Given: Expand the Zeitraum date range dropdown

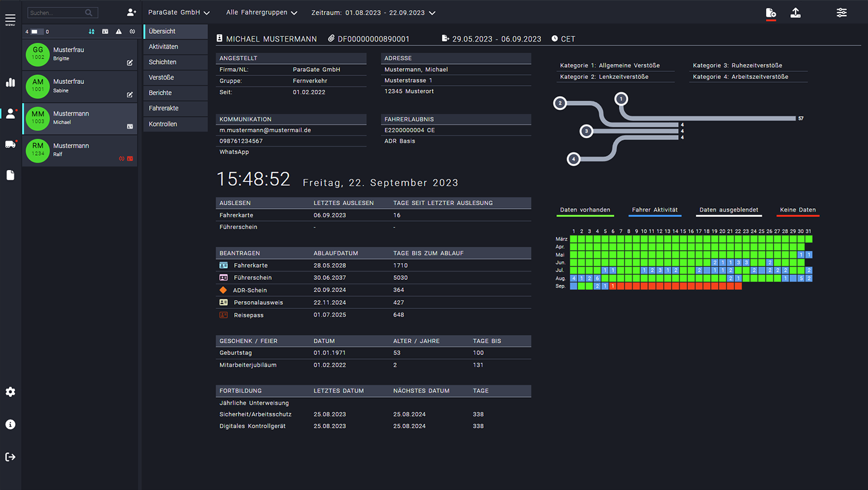Looking at the screenshot, I should click(x=373, y=13).
